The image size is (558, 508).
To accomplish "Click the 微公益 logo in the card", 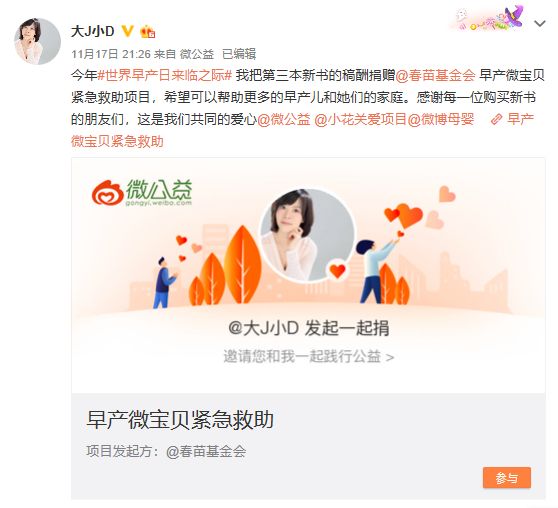I will (x=142, y=193).
